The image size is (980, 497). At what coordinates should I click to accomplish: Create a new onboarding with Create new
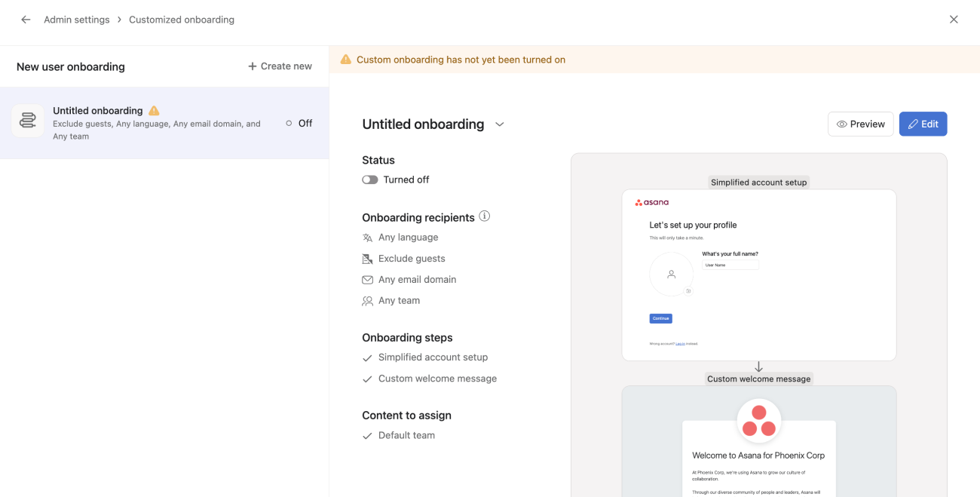tap(279, 66)
